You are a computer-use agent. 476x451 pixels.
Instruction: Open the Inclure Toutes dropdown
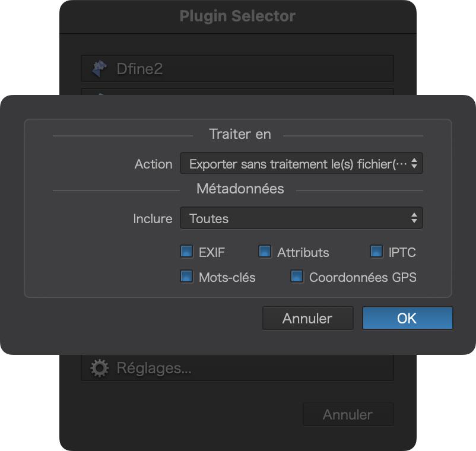coord(301,218)
